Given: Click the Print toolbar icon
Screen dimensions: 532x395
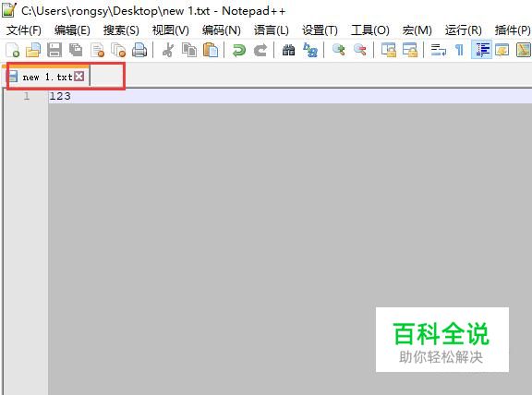Looking at the screenshot, I should (x=139, y=50).
